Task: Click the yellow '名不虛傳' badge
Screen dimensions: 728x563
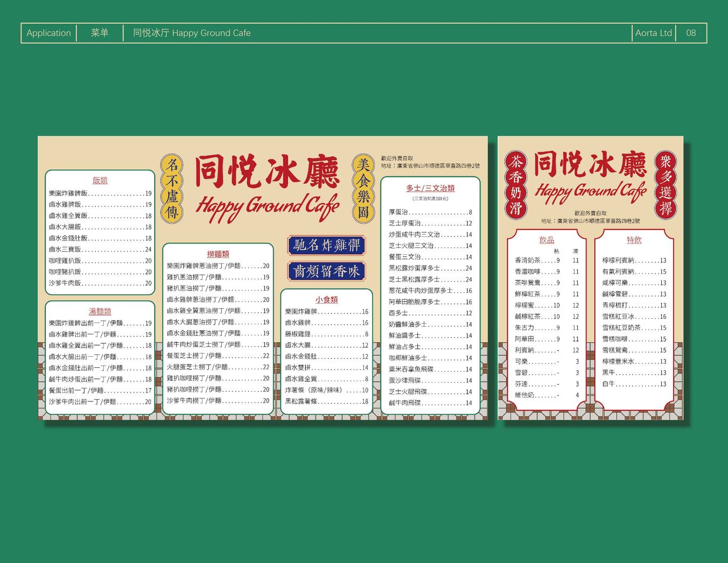Action: coord(172,189)
